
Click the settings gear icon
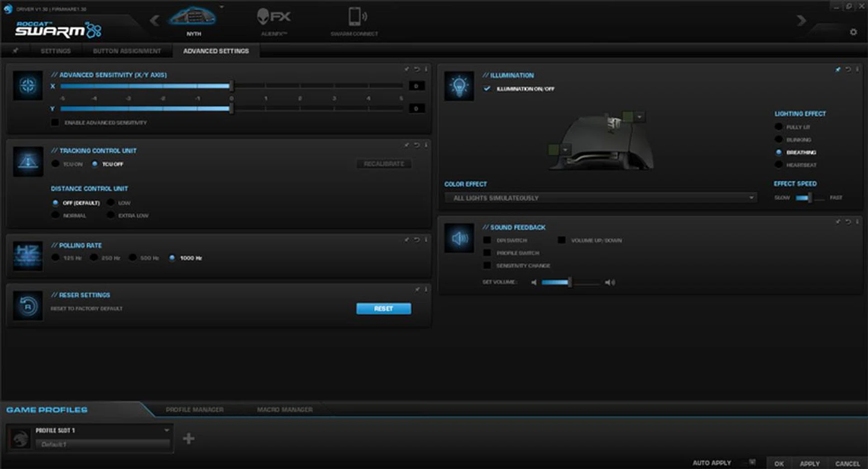point(853,32)
